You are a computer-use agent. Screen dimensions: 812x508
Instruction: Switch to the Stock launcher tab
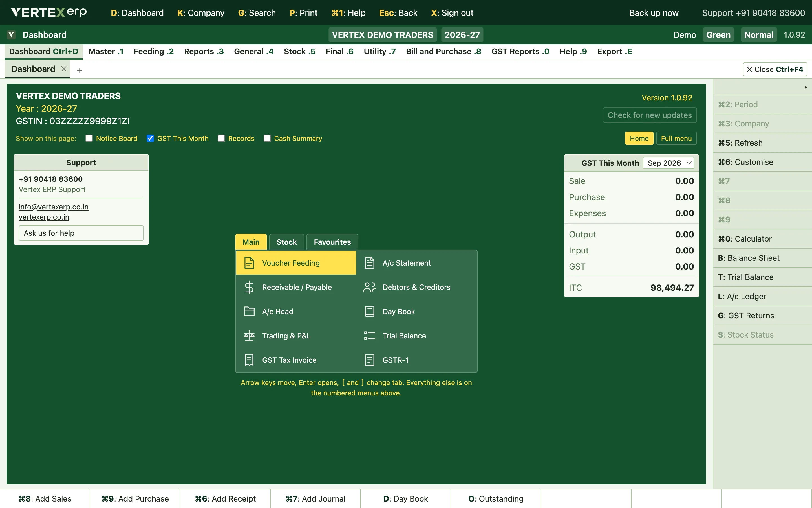[286, 242]
